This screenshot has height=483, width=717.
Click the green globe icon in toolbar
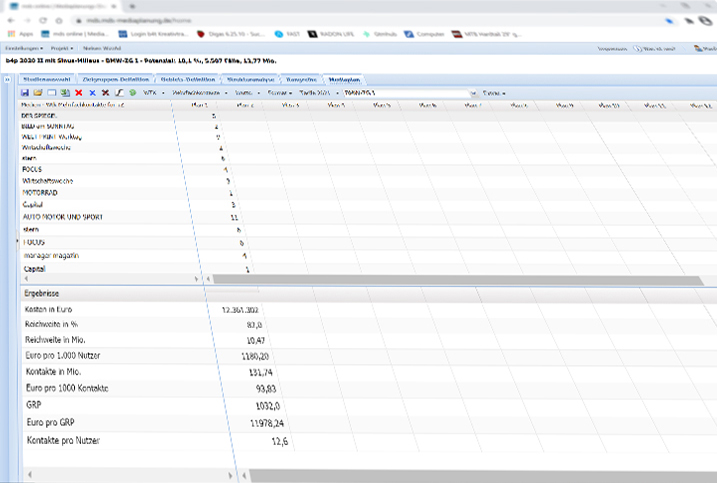tap(133, 93)
